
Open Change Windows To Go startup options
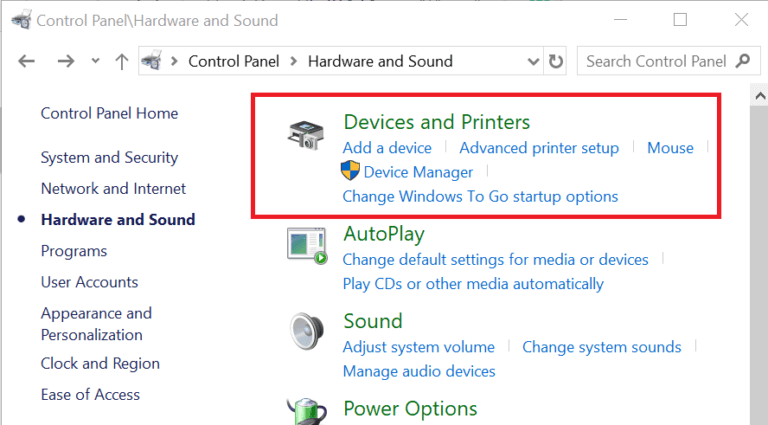480,196
